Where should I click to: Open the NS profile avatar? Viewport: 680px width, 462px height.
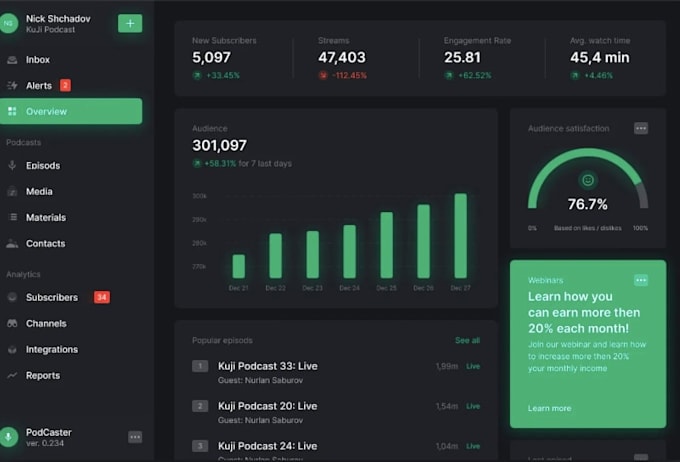point(9,23)
